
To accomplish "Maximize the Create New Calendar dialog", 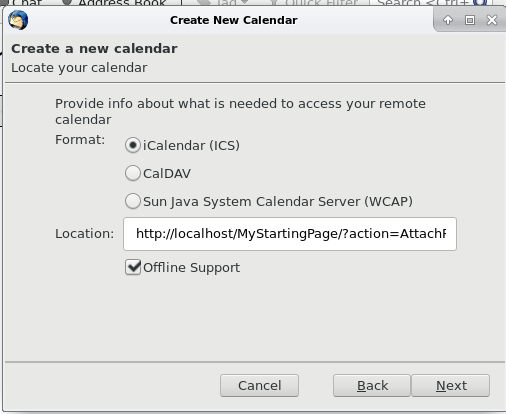I will 470,20.
